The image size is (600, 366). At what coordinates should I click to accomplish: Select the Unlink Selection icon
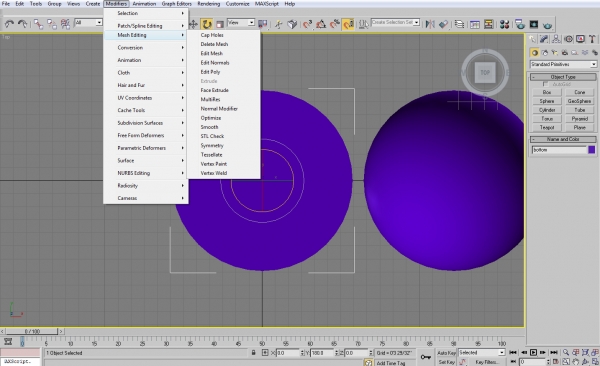(x=52, y=24)
